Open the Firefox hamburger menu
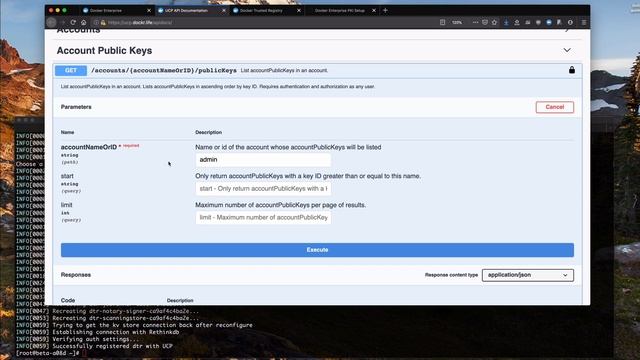640x360 pixels. click(x=584, y=22)
